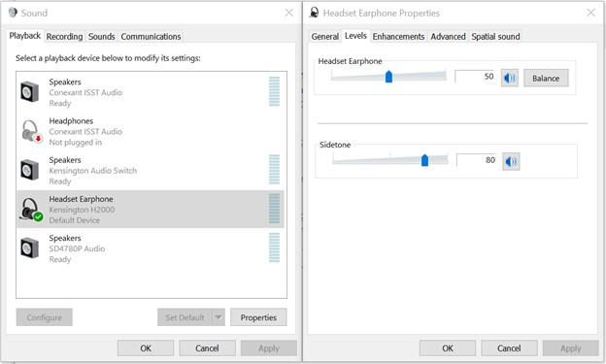This screenshot has height=364, width=606.
Task: Click the Headset Earphone volume slider thumb
Action: point(388,77)
